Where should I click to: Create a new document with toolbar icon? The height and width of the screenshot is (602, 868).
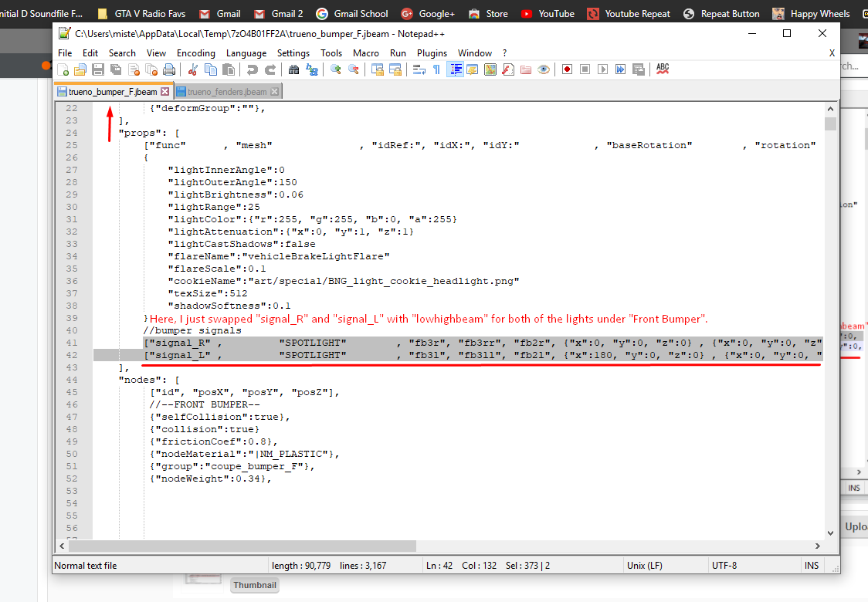(x=63, y=69)
